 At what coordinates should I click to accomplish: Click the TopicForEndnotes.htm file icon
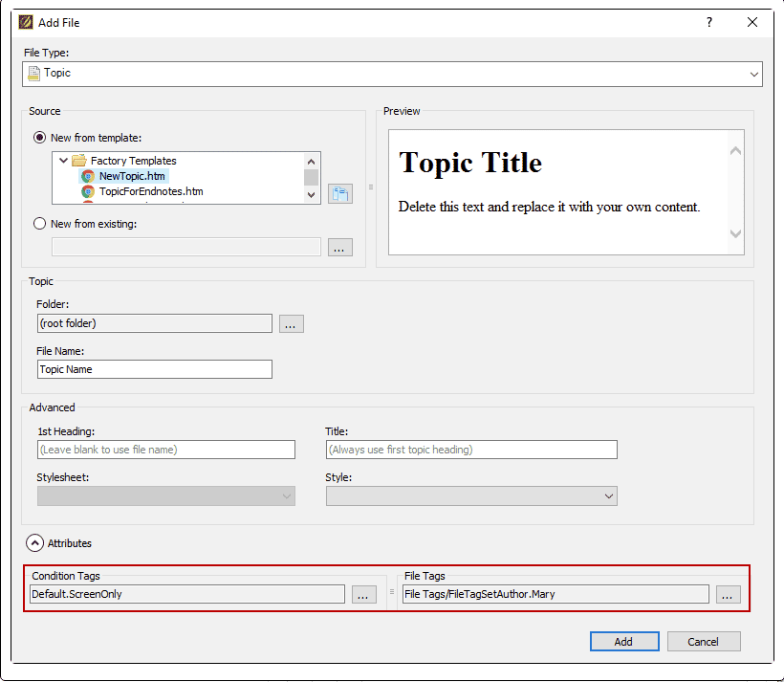(88, 191)
